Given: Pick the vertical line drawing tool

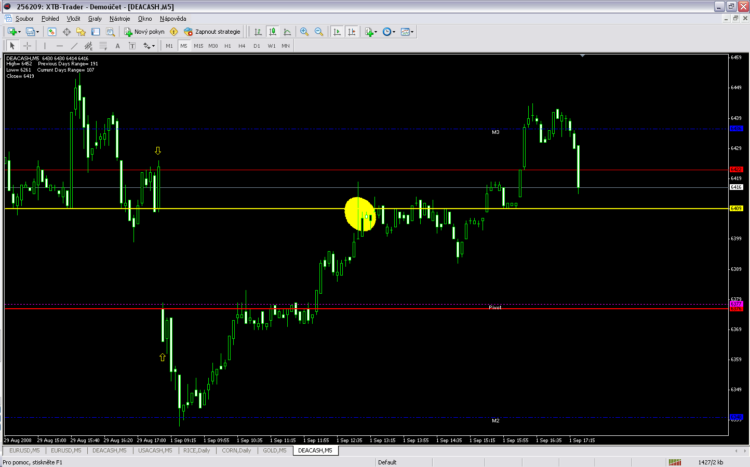Looking at the screenshot, I should [44, 46].
